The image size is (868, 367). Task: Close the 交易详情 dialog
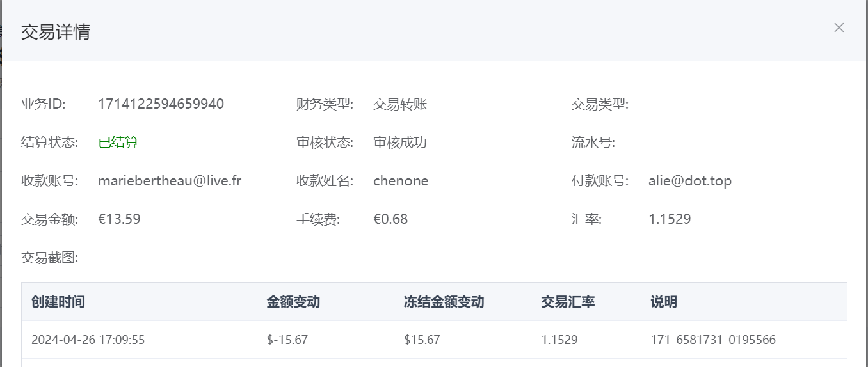pos(839,27)
